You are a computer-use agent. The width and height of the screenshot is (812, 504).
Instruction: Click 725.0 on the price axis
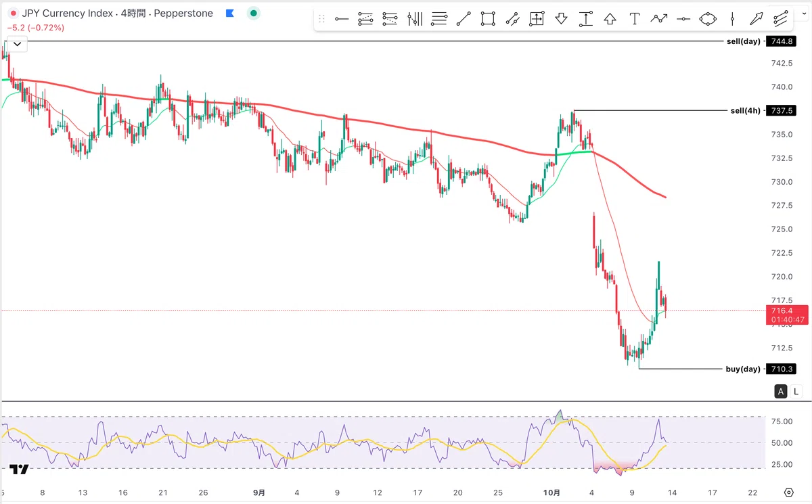click(782, 229)
